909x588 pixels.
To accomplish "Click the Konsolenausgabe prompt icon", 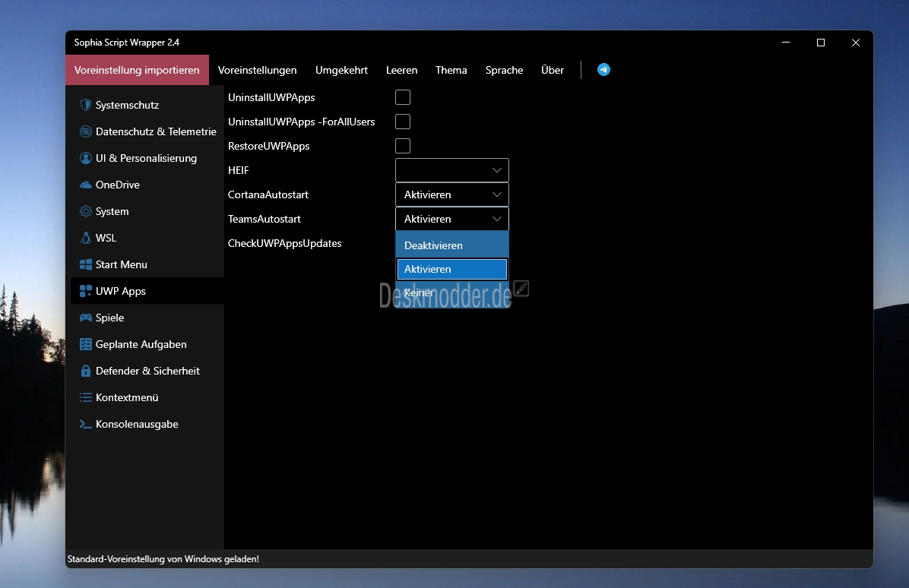I will (x=86, y=424).
